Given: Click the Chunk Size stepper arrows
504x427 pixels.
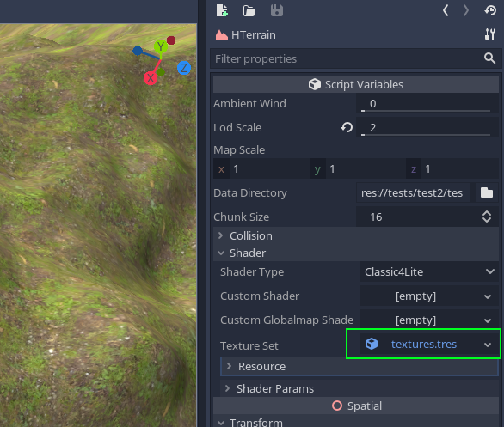Looking at the screenshot, I should pos(487,217).
